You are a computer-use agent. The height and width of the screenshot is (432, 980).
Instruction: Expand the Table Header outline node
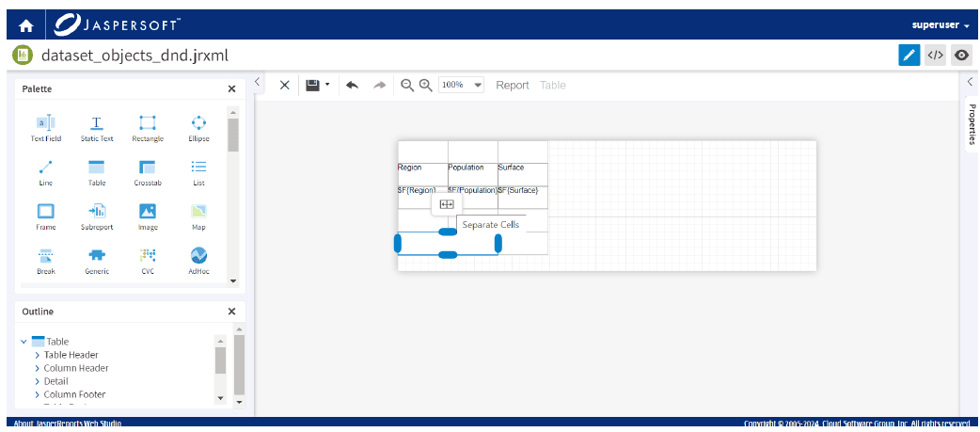[x=38, y=355]
